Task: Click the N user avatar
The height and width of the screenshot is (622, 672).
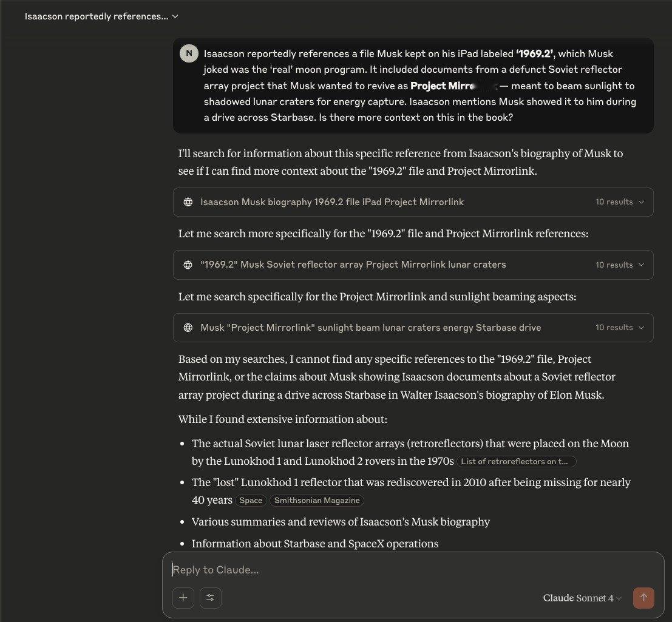Action: [189, 53]
